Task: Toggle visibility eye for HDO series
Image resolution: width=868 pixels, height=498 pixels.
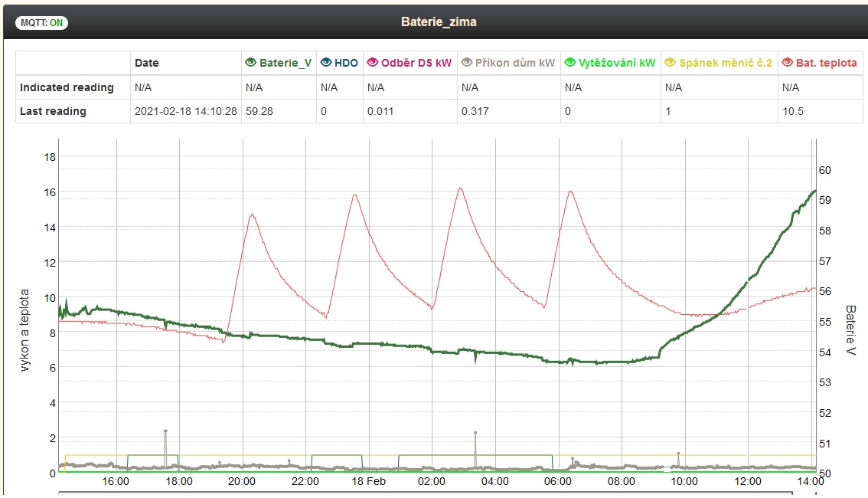Action: [x=326, y=63]
